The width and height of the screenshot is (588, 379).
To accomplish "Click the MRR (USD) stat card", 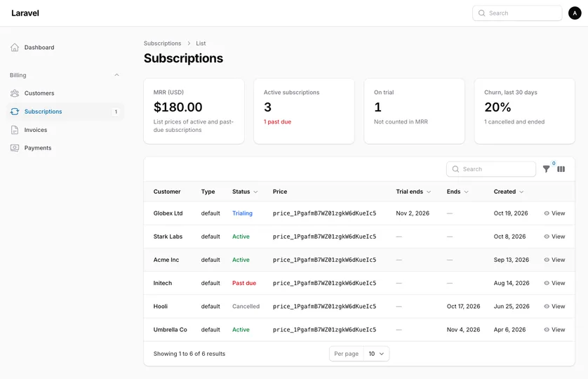I will pyautogui.click(x=194, y=111).
